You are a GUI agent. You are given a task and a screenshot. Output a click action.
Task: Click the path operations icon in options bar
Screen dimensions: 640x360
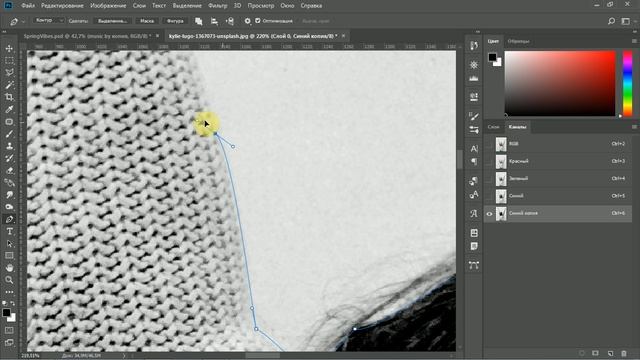[198, 21]
